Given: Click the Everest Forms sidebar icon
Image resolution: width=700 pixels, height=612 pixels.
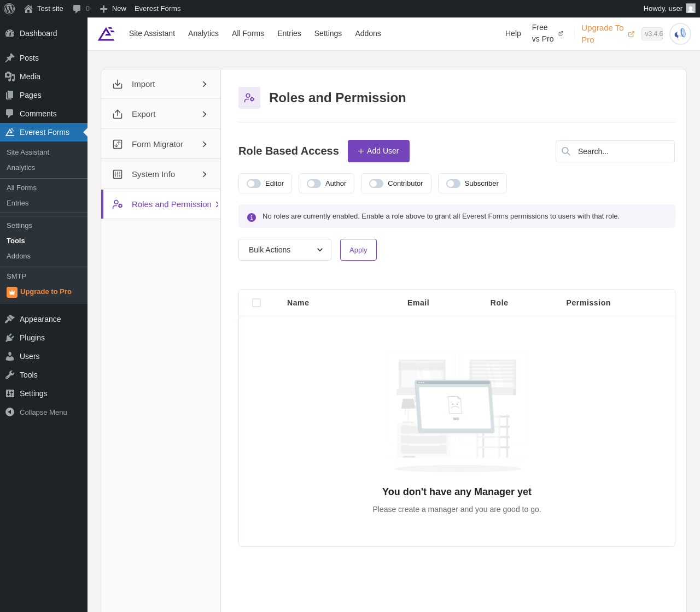Looking at the screenshot, I should (x=10, y=132).
